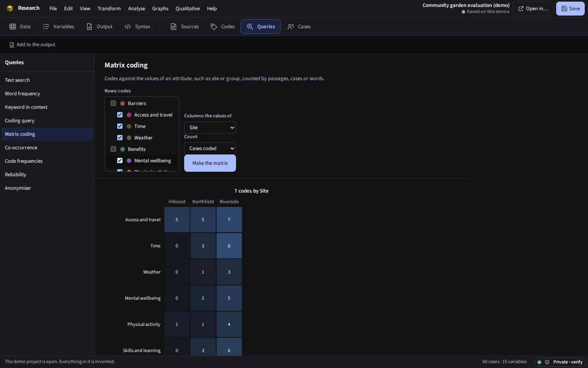This screenshot has width=588, height=368.
Task: Click the green dot in the Private verify badge
Action: click(539, 362)
